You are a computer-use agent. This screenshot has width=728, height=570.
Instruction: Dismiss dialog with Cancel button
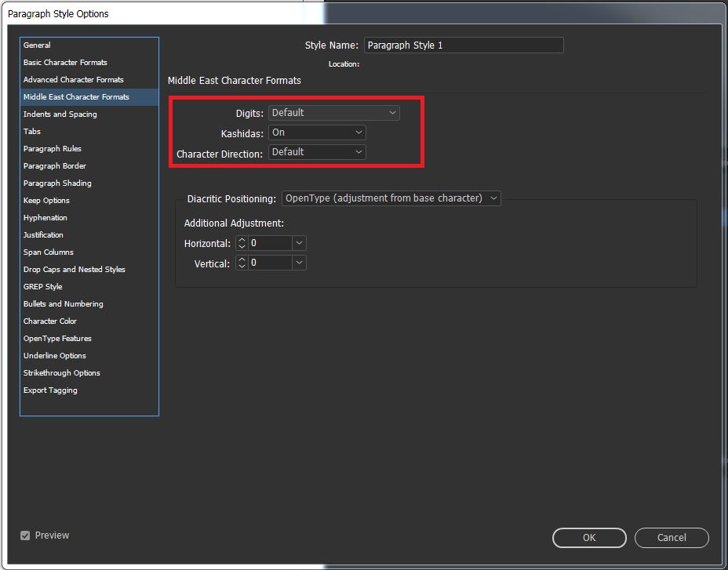tap(672, 538)
